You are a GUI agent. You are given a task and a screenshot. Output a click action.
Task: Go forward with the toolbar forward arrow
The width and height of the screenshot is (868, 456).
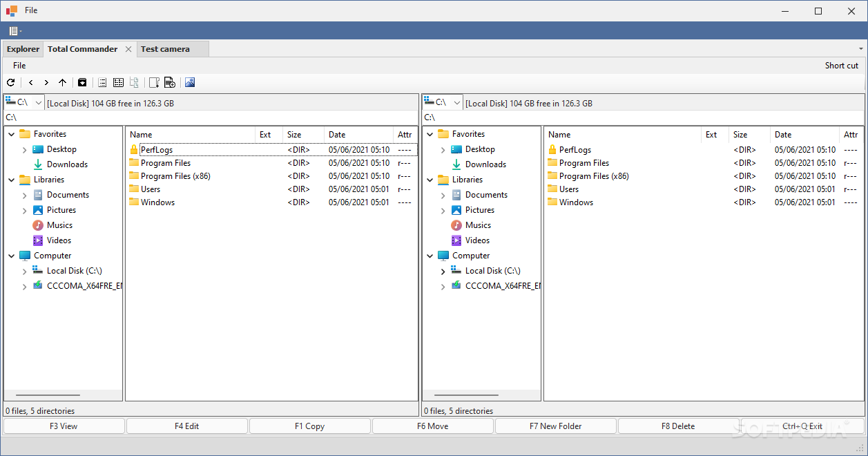click(x=46, y=82)
